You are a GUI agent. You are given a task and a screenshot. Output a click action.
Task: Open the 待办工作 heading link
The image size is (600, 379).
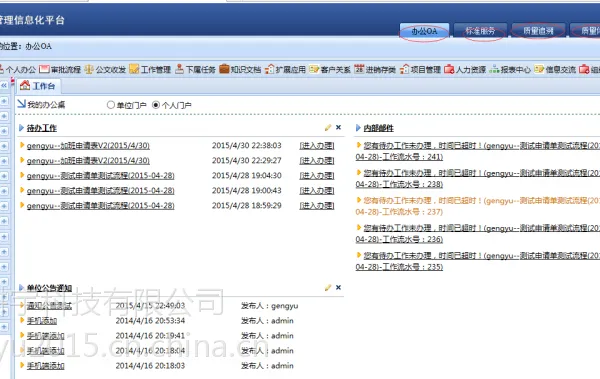pos(42,128)
